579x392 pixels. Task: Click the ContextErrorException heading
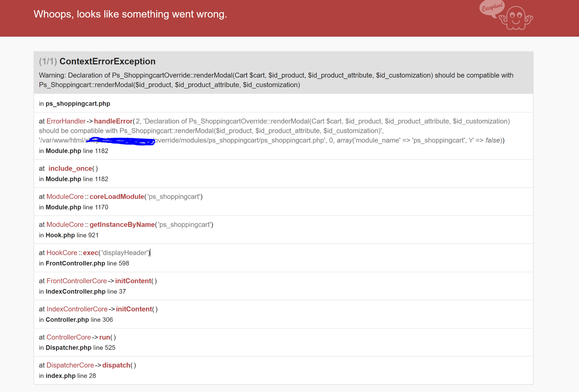tap(107, 61)
